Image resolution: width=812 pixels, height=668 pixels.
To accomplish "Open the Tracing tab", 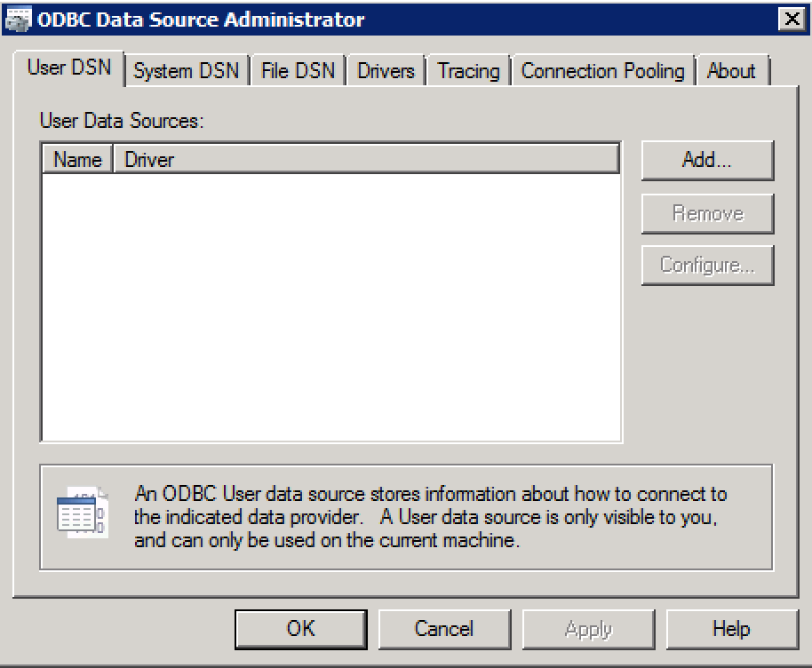I will [x=466, y=70].
